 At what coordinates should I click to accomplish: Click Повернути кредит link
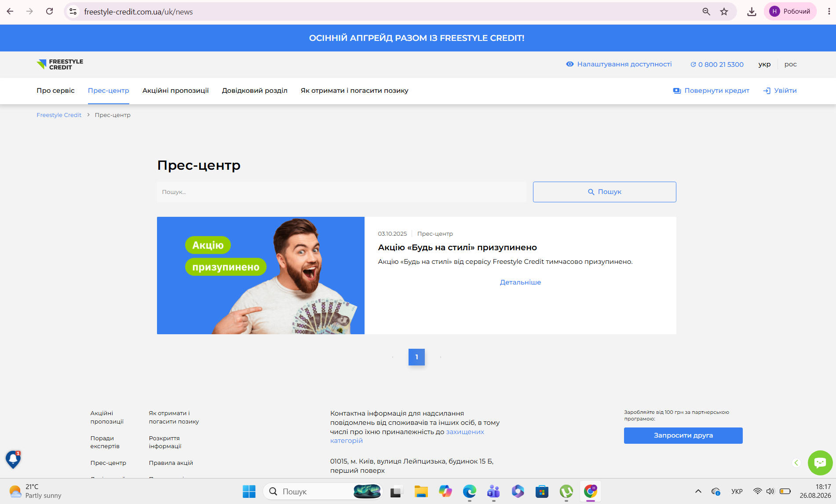pyautogui.click(x=711, y=91)
